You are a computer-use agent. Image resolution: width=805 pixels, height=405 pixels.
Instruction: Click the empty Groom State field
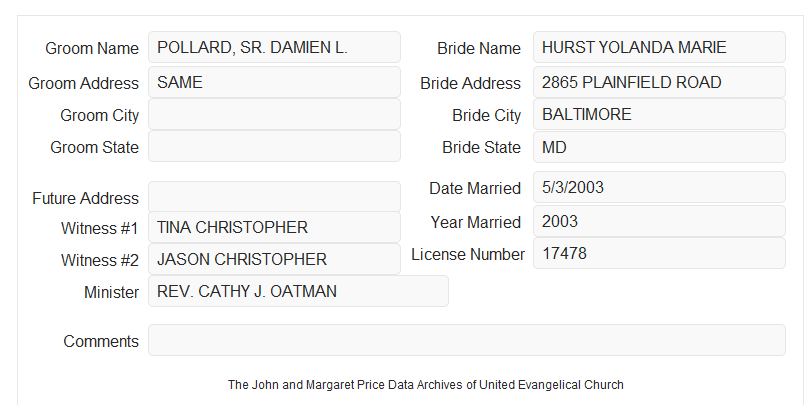point(274,146)
